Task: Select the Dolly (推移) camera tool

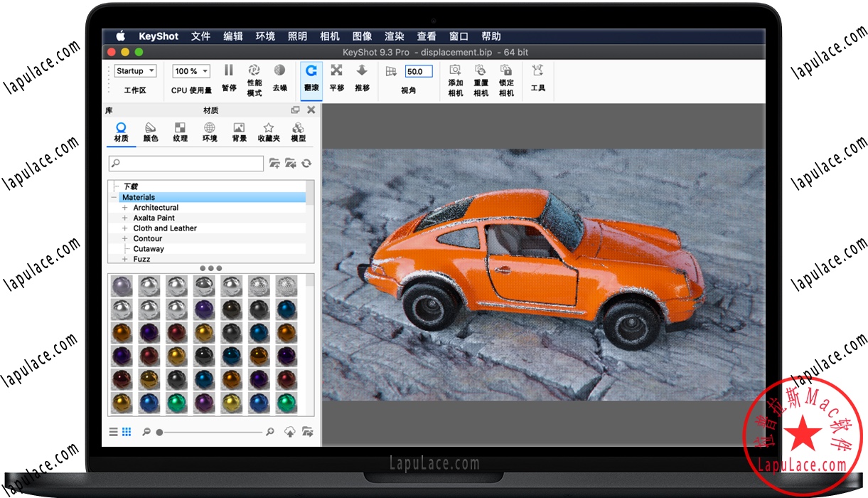Action: [362, 78]
